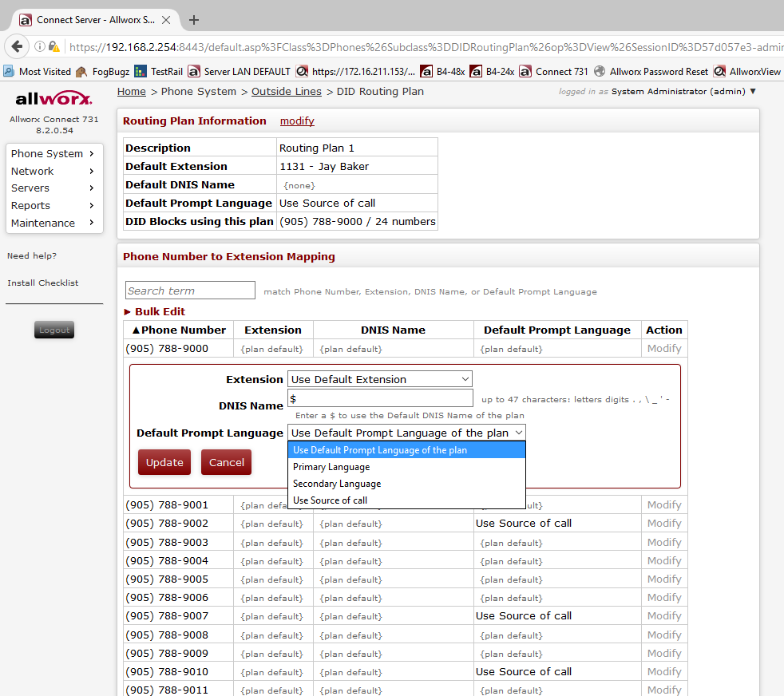Click Modify for (905) 788-9003
Viewport: 784px width, 696px height.
(x=664, y=543)
